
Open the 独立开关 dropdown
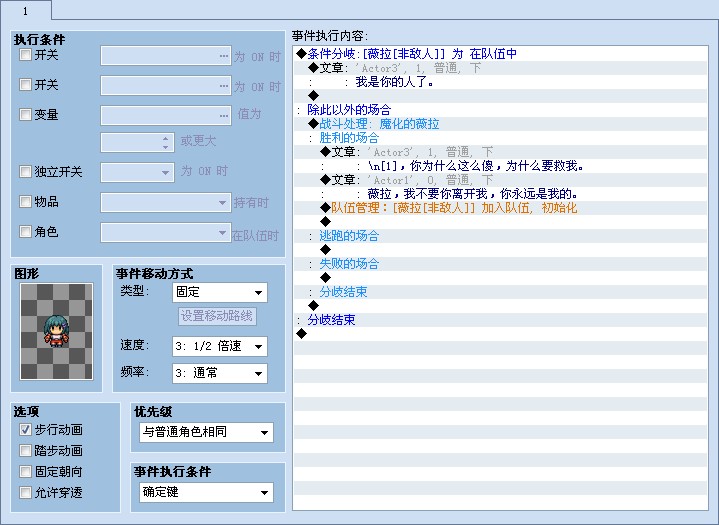[x=137, y=173]
